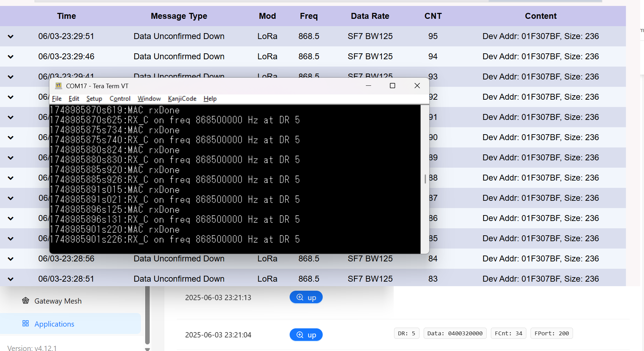Viewport: 644px width, 351px height.
Task: Click the Applications grid icon in sidebar
Action: [25, 323]
